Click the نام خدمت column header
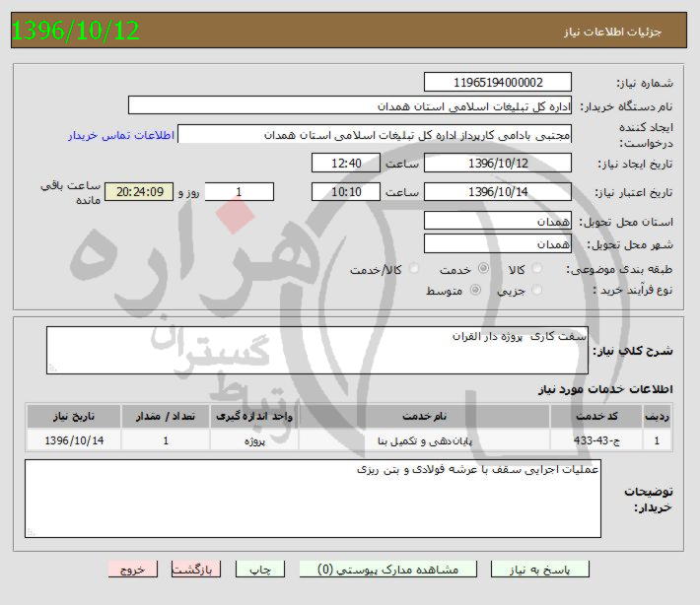 [x=424, y=416]
